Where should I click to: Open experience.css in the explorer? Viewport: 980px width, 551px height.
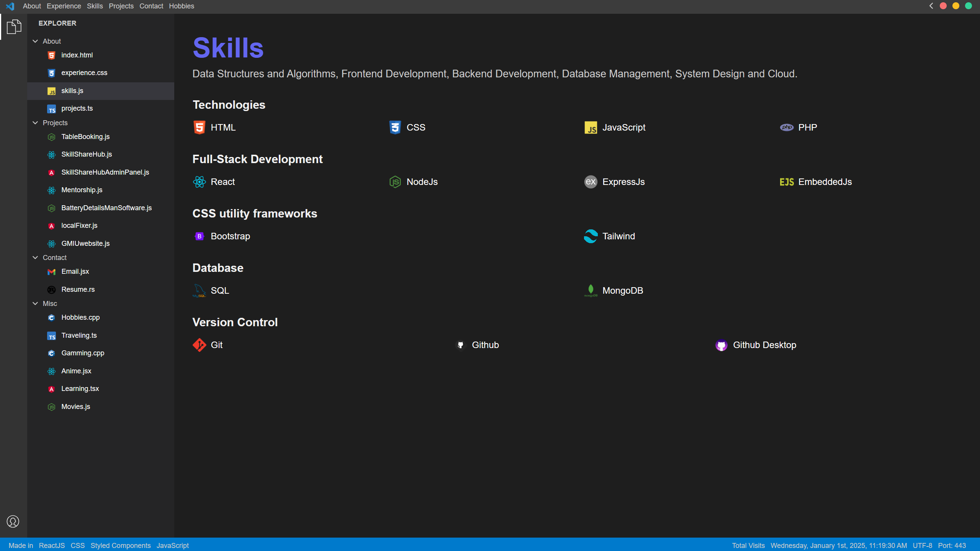pyautogui.click(x=101, y=73)
